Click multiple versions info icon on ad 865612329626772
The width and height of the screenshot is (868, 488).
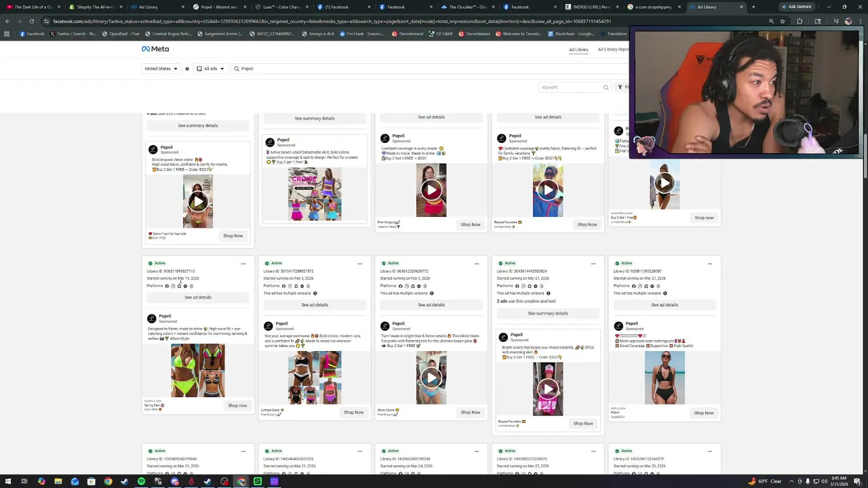click(431, 293)
